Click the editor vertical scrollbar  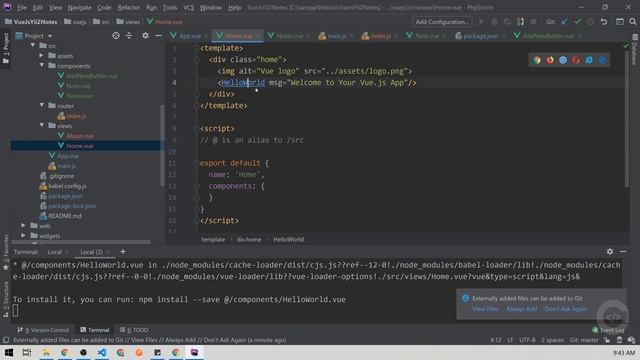627,118
